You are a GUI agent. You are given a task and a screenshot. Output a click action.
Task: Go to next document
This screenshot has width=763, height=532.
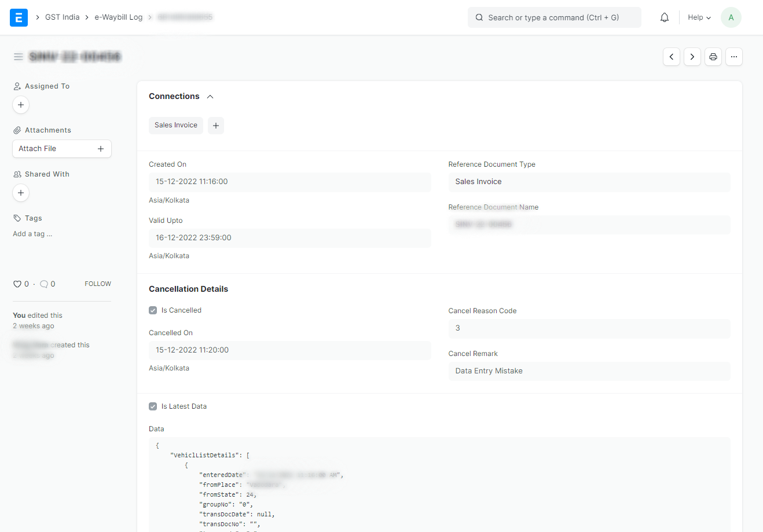pos(692,57)
